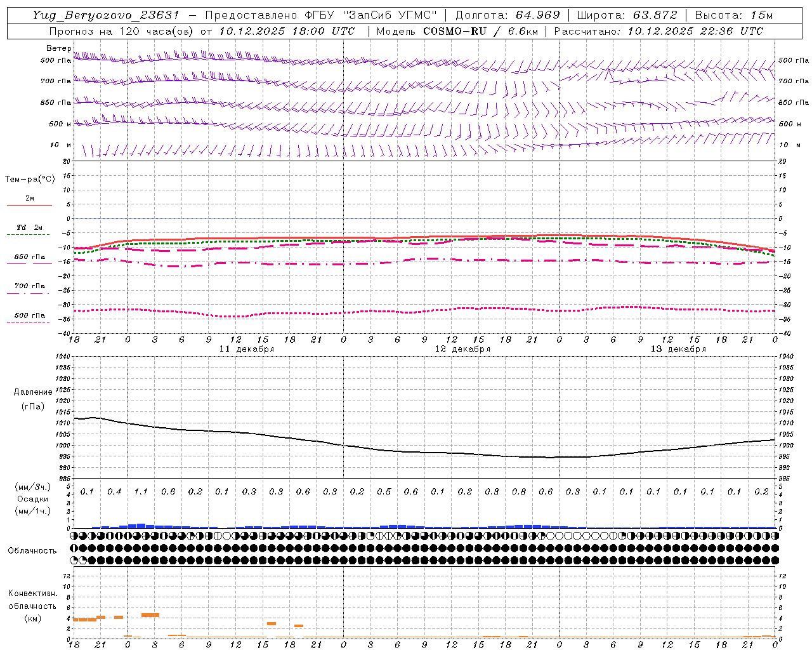Click the 12 декабря date label
812x650 pixels.
462,349
